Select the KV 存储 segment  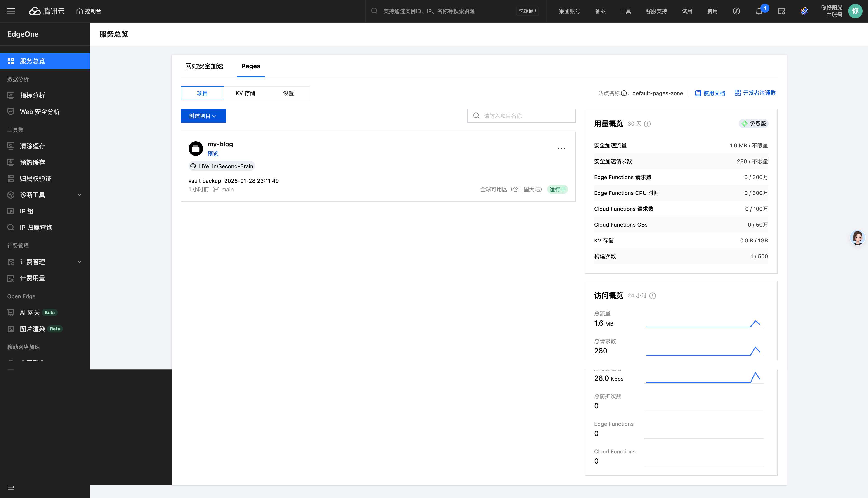(245, 93)
